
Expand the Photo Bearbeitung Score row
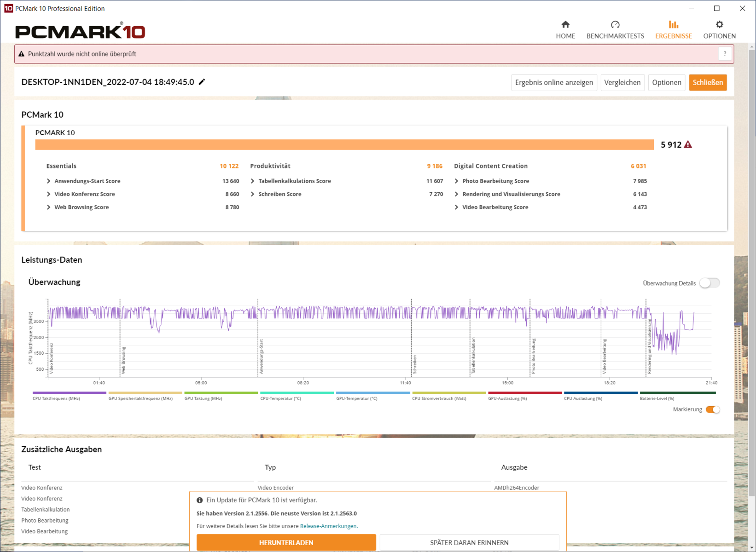(x=456, y=181)
